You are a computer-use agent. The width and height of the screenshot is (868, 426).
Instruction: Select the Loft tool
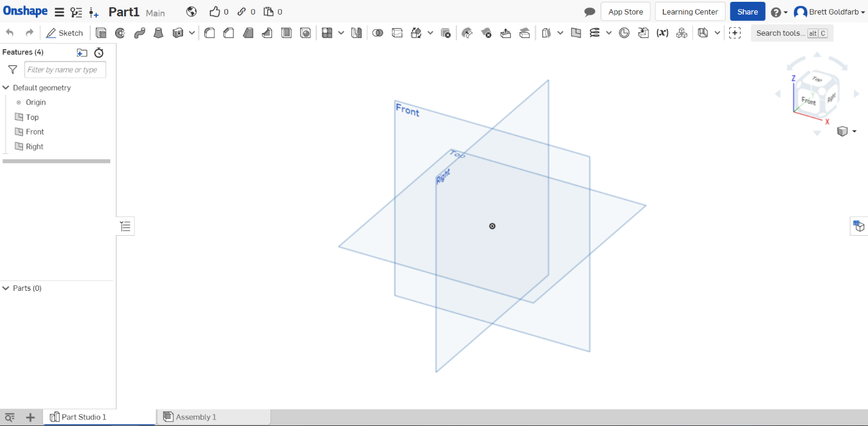tap(158, 33)
